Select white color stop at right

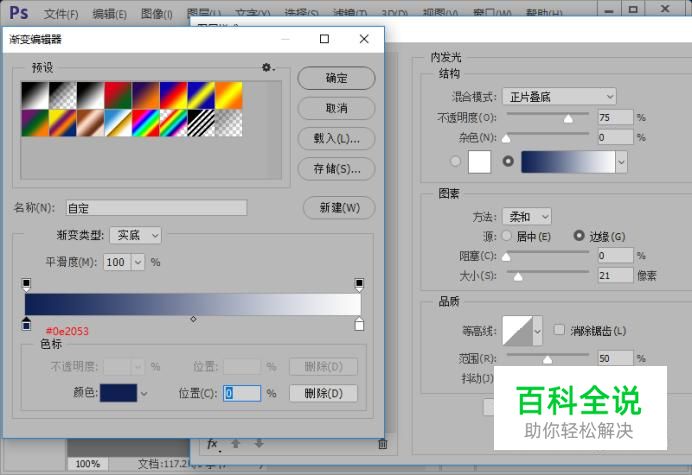coord(359,324)
